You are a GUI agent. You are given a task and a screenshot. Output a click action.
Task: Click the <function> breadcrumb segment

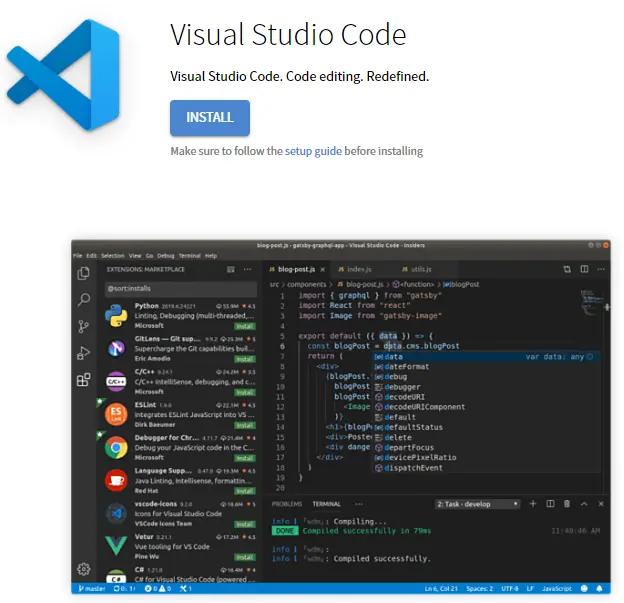point(414,285)
